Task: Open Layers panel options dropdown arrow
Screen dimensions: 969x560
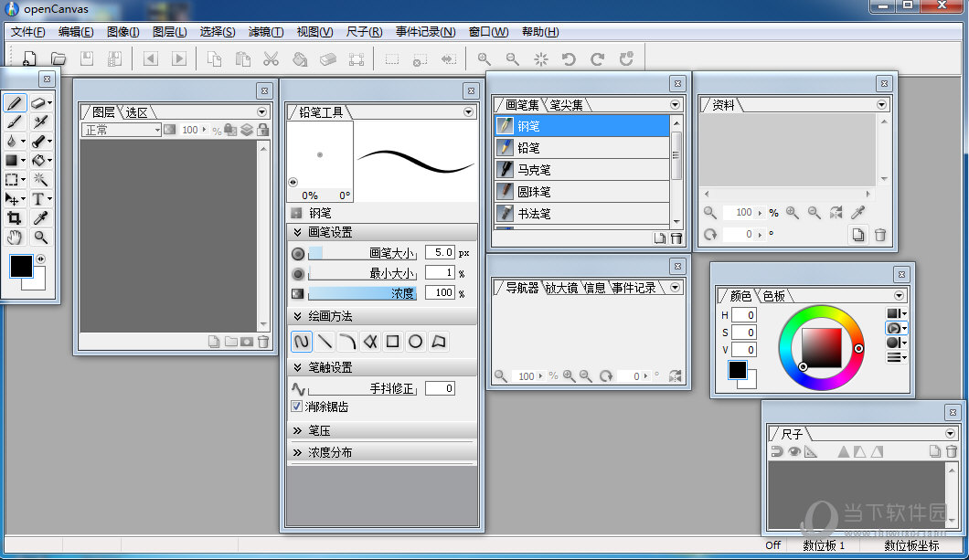Action: click(x=262, y=111)
